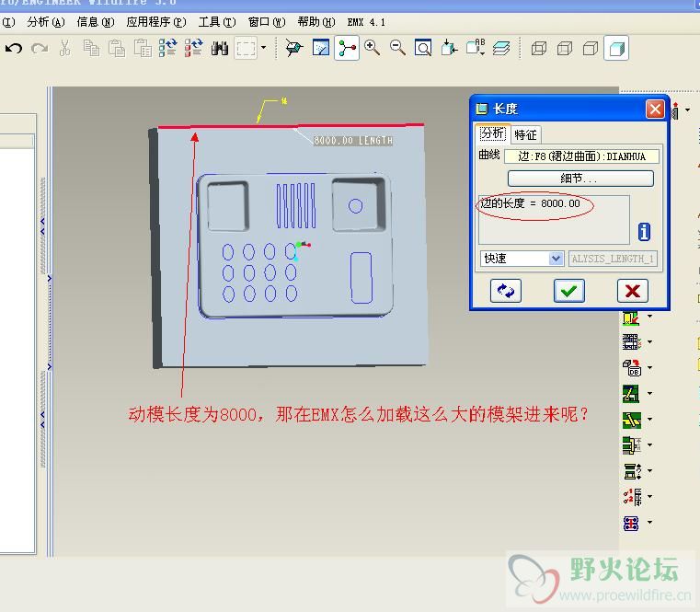Click the ALYSIS_LENGTH_1 name field
This screenshot has height=612, width=700.
pos(613,259)
